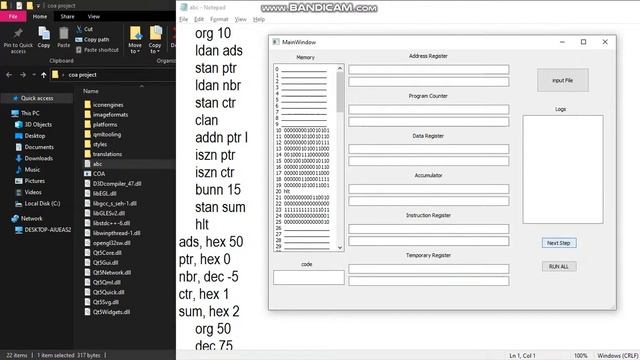Viewport: 640px width, 360px height.
Task: Select the styles folder
Action: (100, 144)
